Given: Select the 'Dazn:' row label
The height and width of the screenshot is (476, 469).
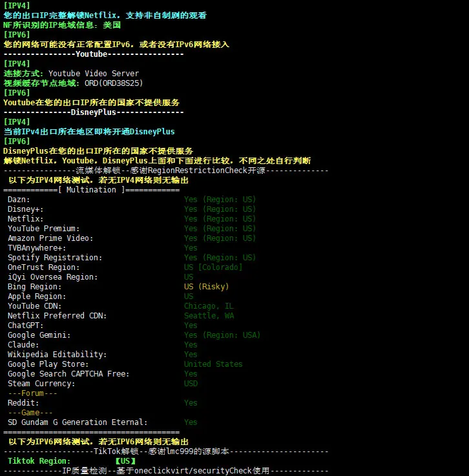Looking at the screenshot, I should [19, 200].
